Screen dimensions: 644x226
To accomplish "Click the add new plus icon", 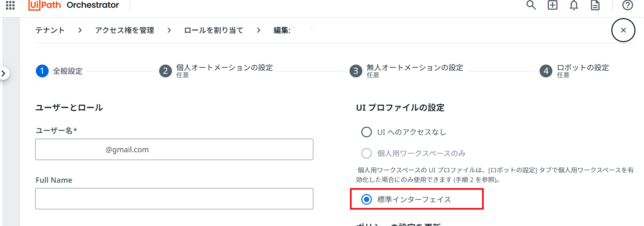I will click(x=552, y=5).
